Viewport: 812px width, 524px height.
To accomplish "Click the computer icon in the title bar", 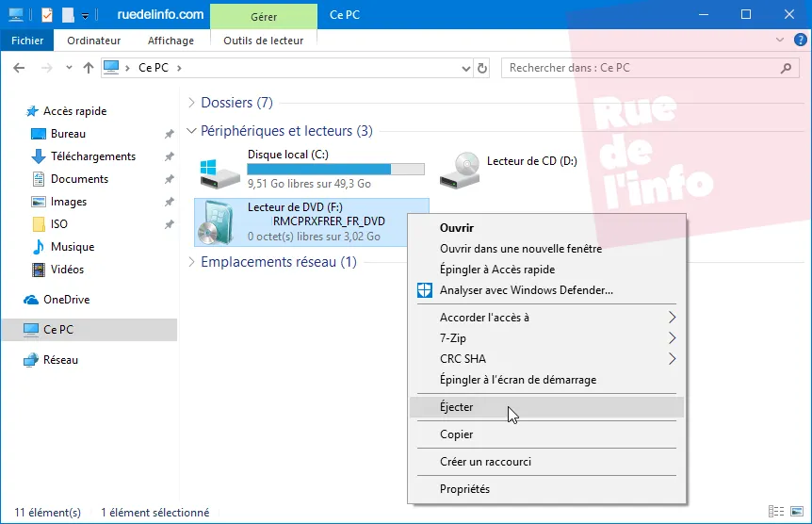I will [16, 14].
